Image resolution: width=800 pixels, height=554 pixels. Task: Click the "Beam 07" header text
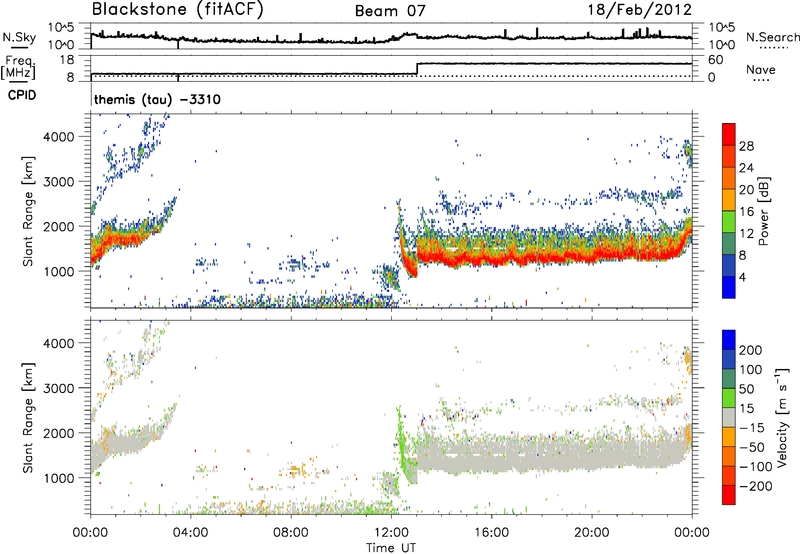click(x=390, y=11)
